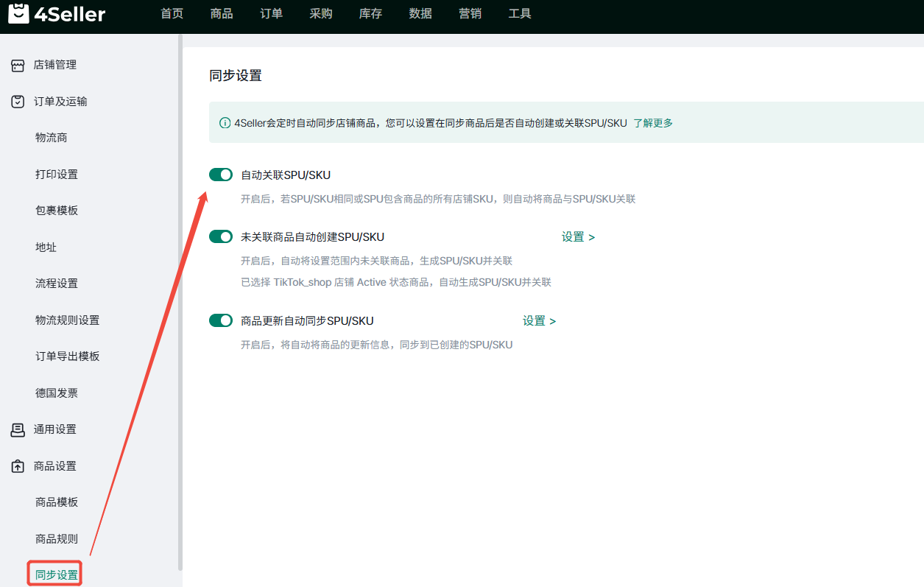
Task: Toggle 商品更新自动同步SPU/SKU switch
Action: pos(221,320)
